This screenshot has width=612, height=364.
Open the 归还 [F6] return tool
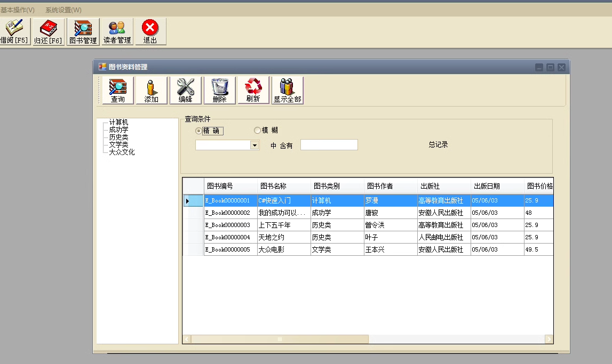coord(48,31)
